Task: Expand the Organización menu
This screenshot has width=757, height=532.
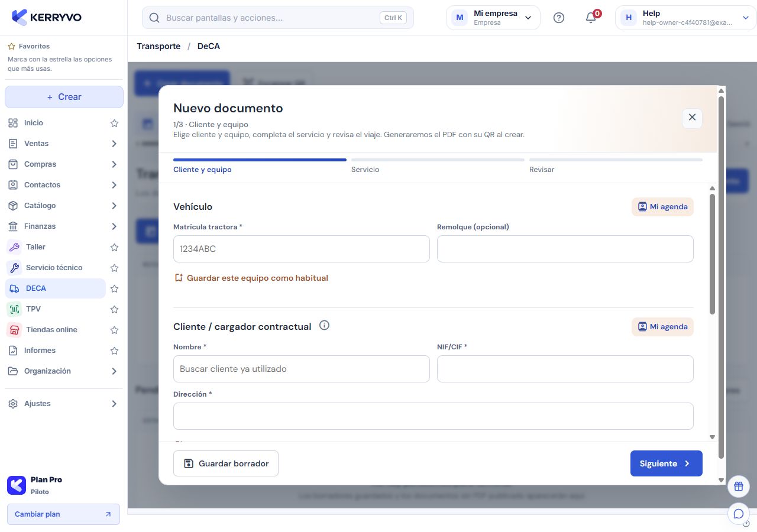Action: coord(114,371)
